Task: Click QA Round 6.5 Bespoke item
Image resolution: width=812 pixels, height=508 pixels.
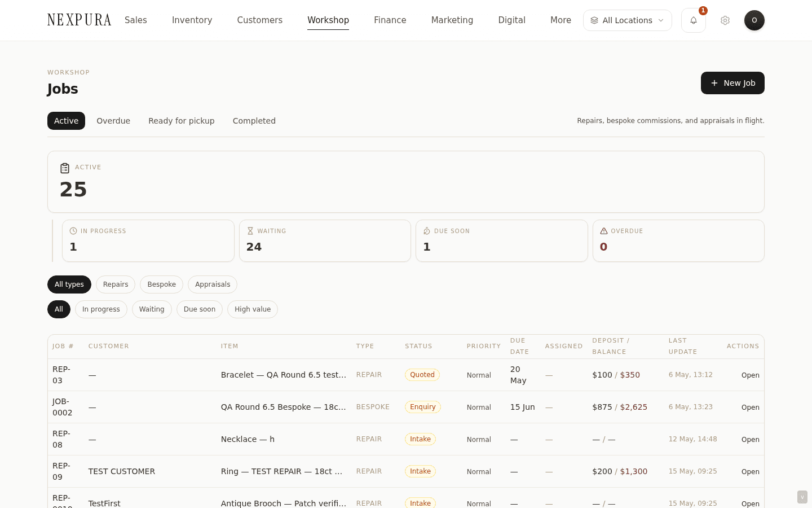Action: tap(284, 407)
